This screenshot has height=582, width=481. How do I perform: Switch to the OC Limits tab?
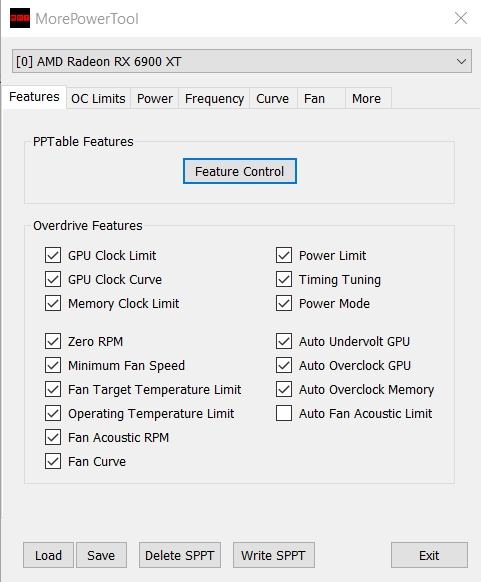[x=98, y=99]
